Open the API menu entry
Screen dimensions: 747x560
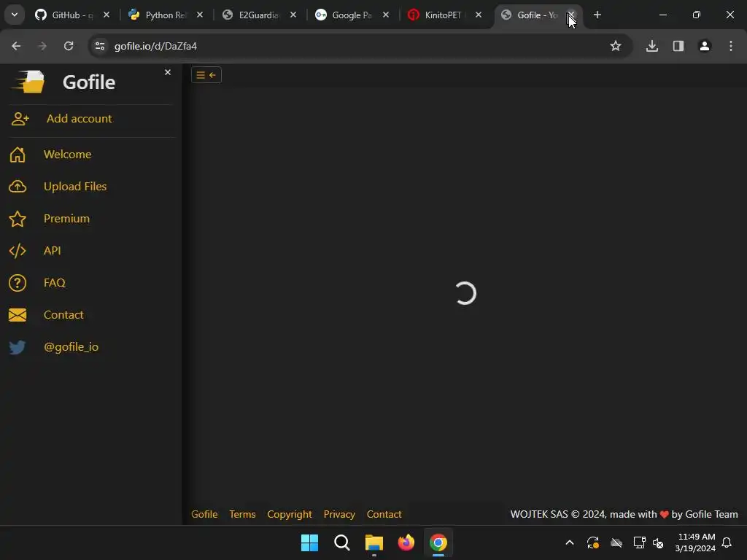click(x=52, y=251)
